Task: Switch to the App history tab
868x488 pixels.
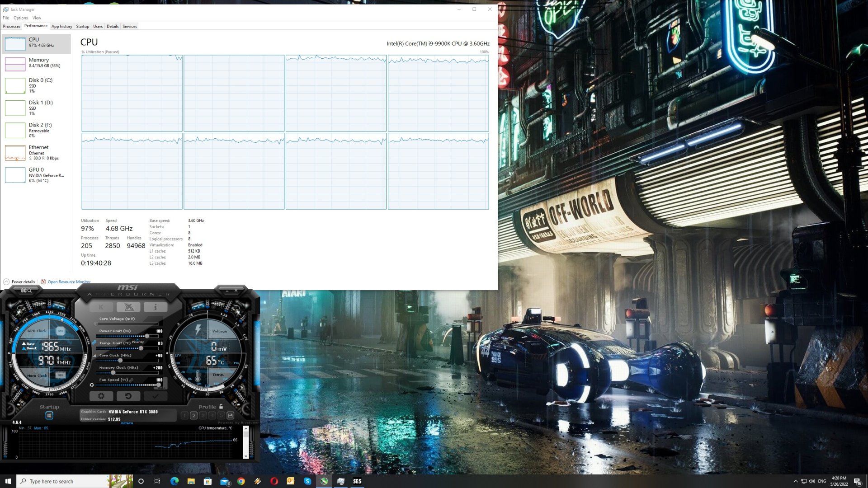Action: (62, 26)
